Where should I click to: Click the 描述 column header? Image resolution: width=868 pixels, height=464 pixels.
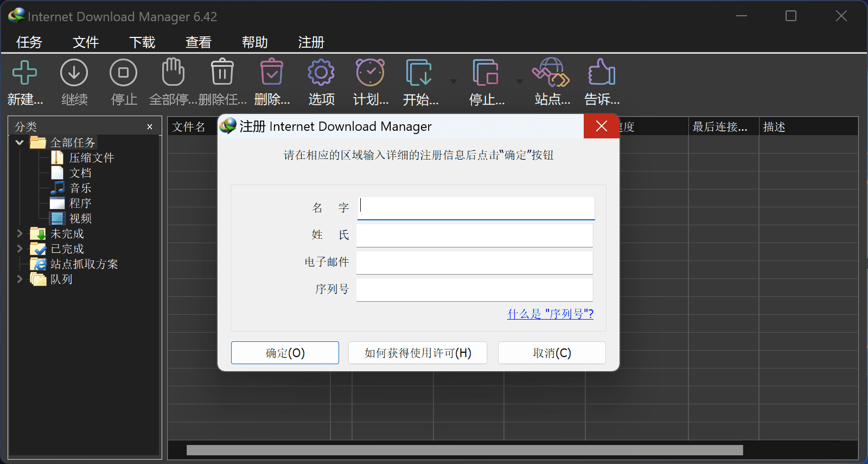click(x=808, y=126)
